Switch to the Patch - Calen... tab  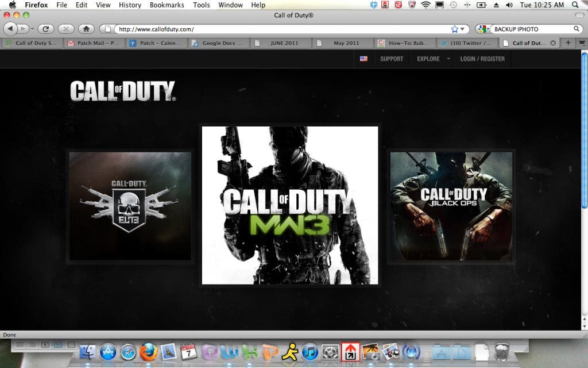click(157, 43)
